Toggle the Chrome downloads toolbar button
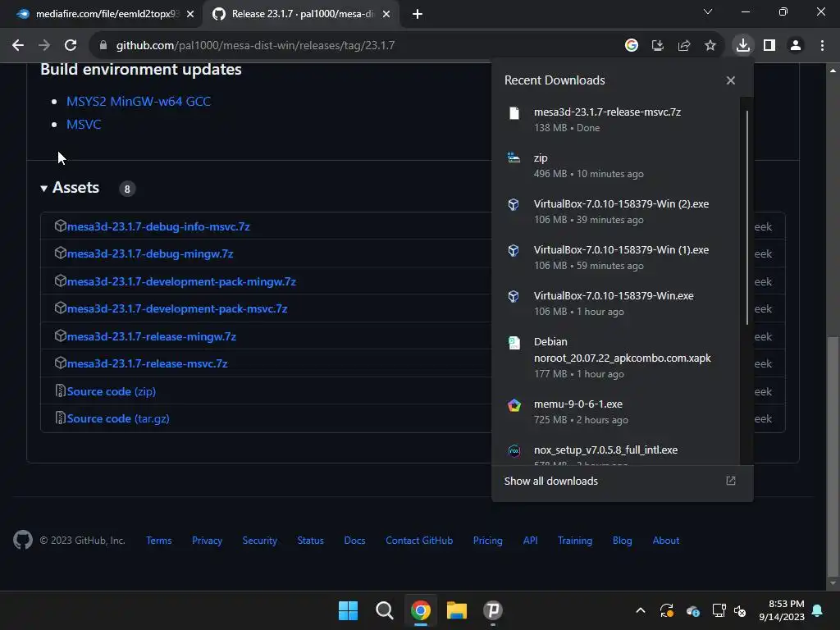The width and height of the screenshot is (840, 630). tap(742, 46)
